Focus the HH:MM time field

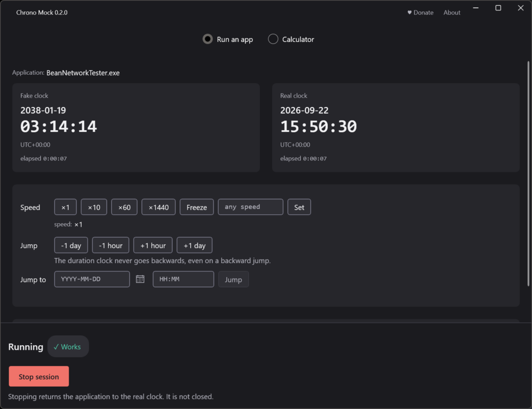tap(183, 279)
